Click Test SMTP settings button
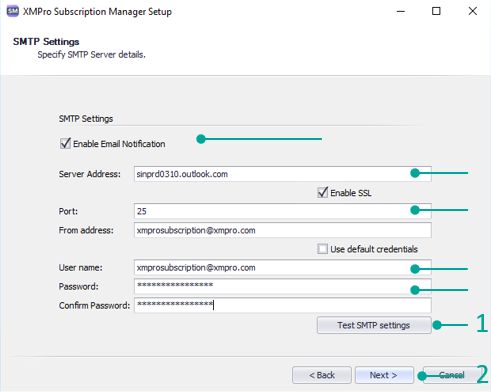The height and width of the screenshot is (392, 491). point(374,325)
